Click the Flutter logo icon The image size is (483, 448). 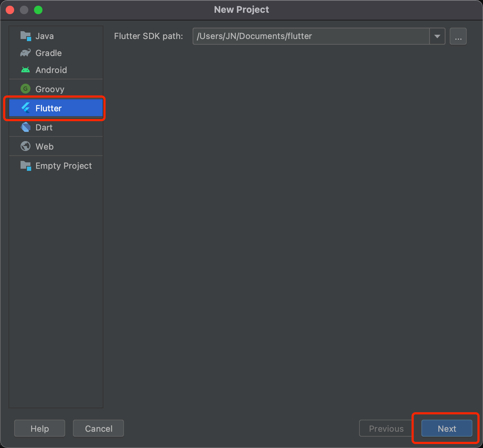(x=25, y=108)
